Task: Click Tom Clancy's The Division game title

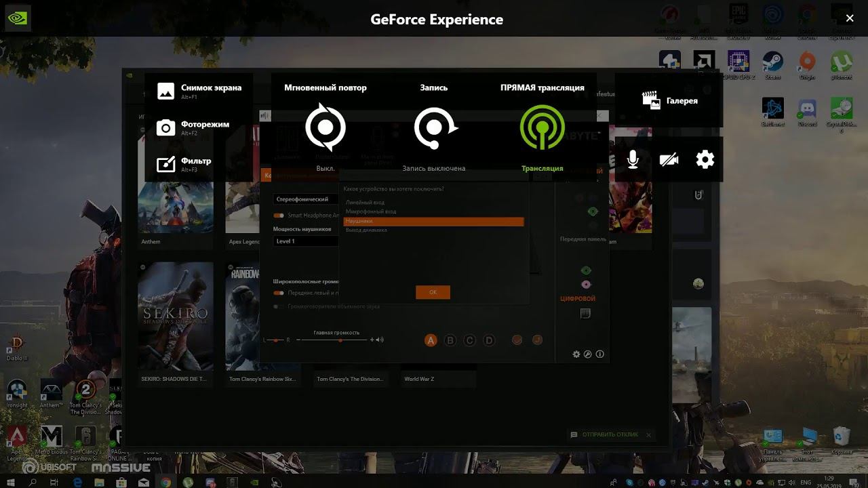Action: click(350, 379)
